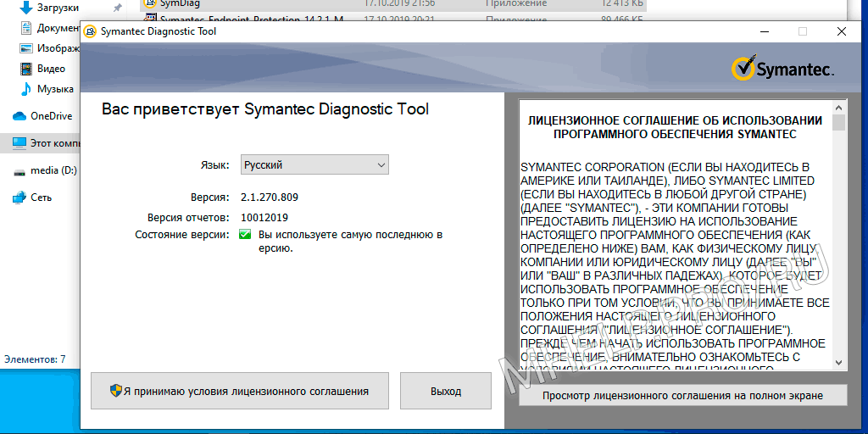Click version number 2.1.270.809
The width and height of the screenshot is (868, 434).
click(270, 197)
